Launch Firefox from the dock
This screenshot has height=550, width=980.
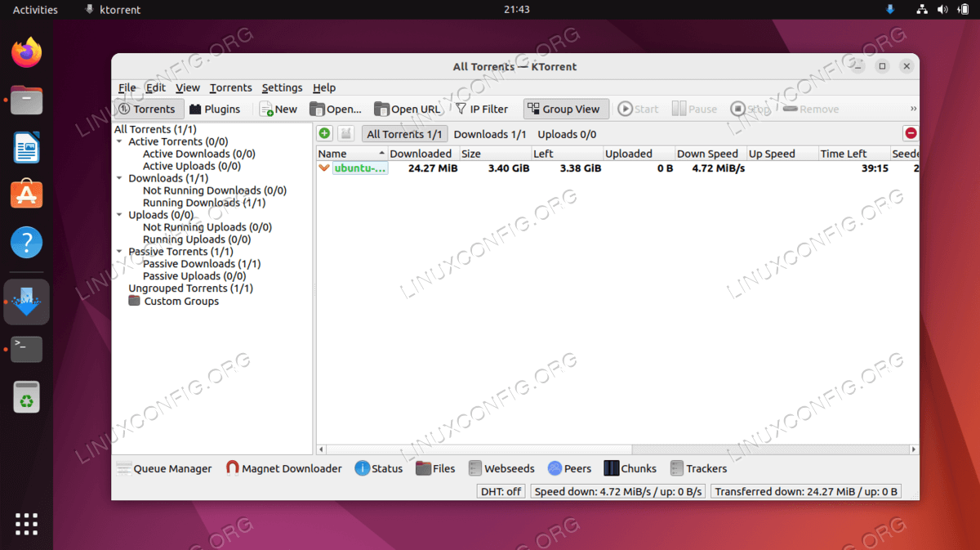pos(27,53)
